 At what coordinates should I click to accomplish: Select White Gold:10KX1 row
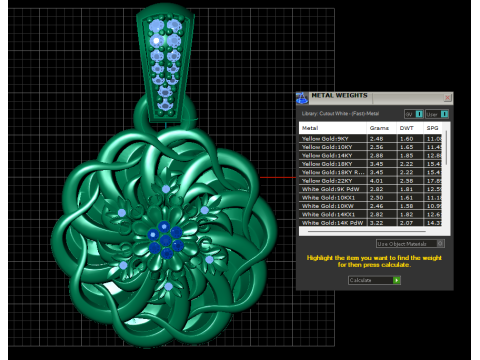[370, 198]
